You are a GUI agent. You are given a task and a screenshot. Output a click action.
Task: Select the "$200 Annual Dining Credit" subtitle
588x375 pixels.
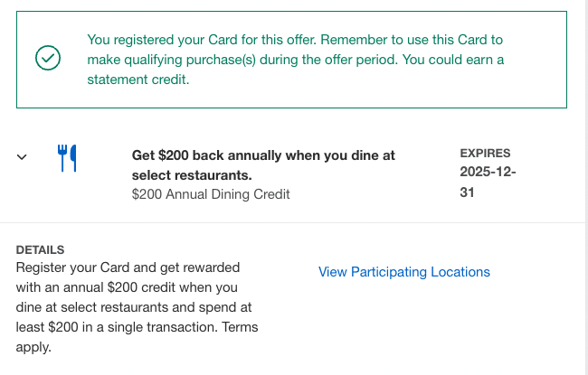tap(211, 193)
